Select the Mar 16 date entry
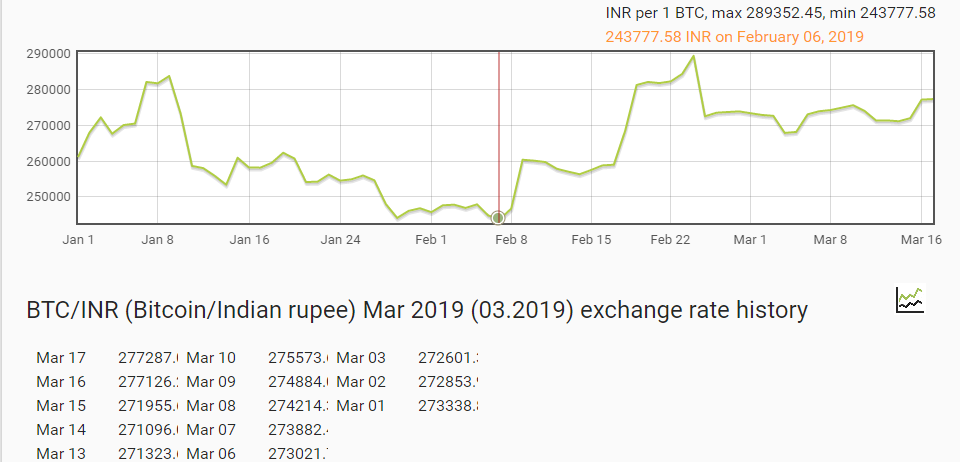This screenshot has height=462, width=960. coord(61,382)
